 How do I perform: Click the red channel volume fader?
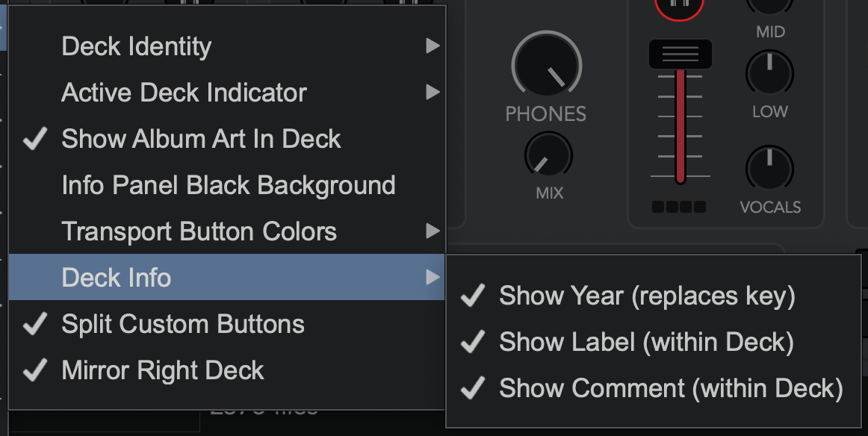pos(681,126)
